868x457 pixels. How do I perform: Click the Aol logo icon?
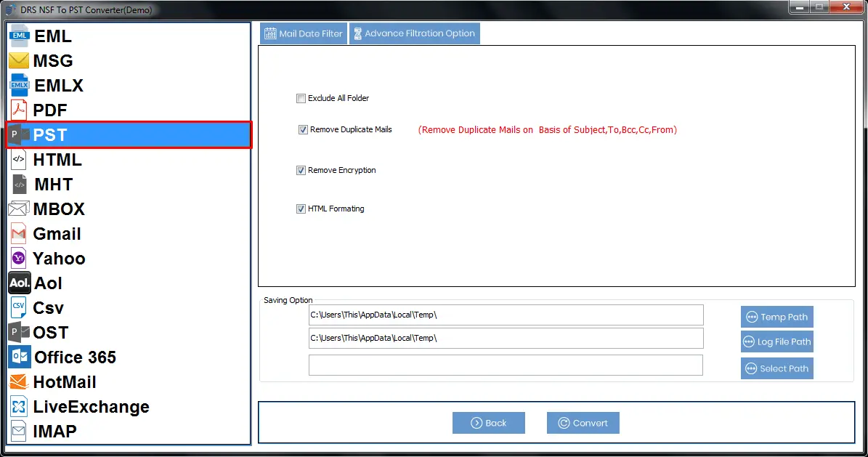tap(20, 283)
